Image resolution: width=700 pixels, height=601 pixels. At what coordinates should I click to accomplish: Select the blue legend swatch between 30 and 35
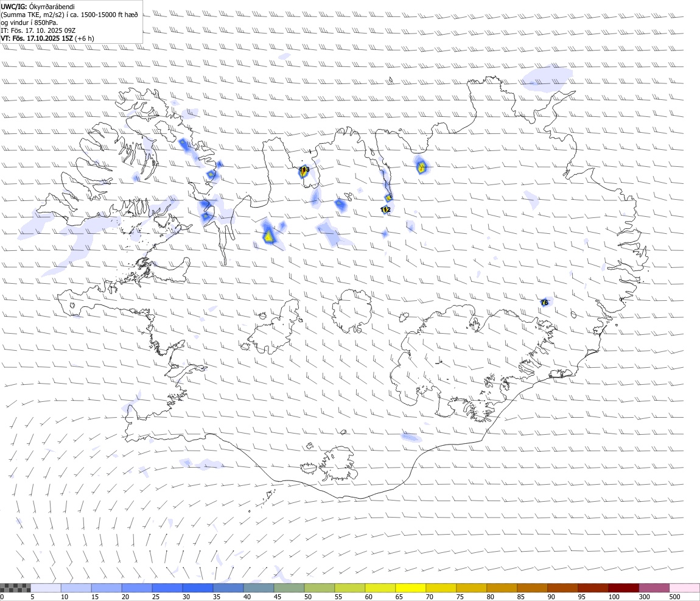(x=197, y=588)
